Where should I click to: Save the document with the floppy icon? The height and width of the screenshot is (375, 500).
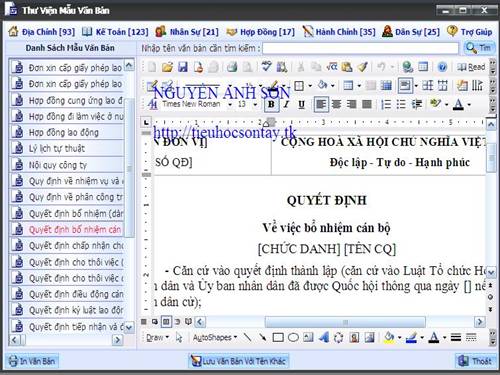pyautogui.click(x=183, y=67)
